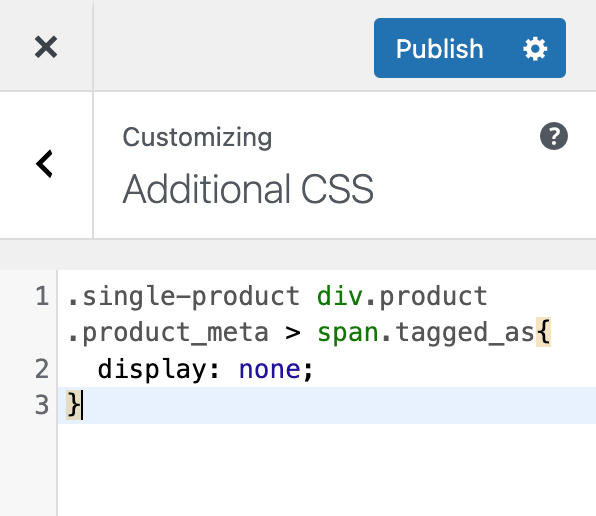Place cursor on '.single-product' selector text
This screenshot has width=596, height=516.
(183, 296)
